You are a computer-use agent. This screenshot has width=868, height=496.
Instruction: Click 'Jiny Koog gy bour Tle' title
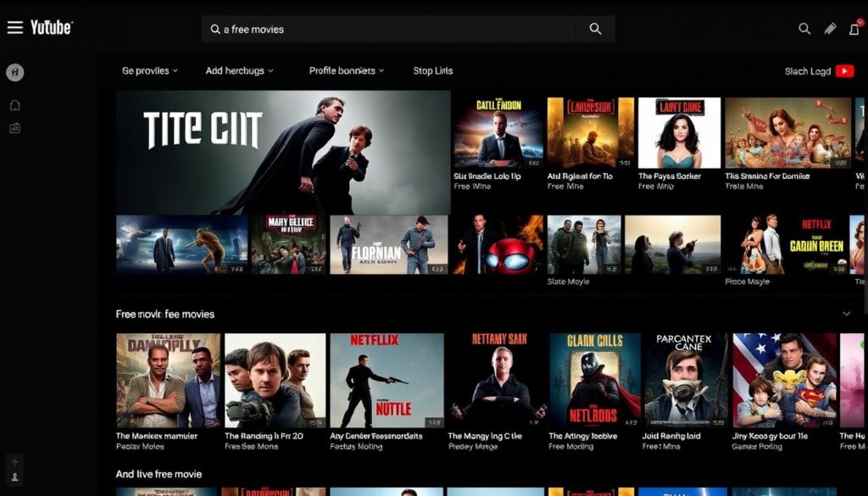click(770, 436)
